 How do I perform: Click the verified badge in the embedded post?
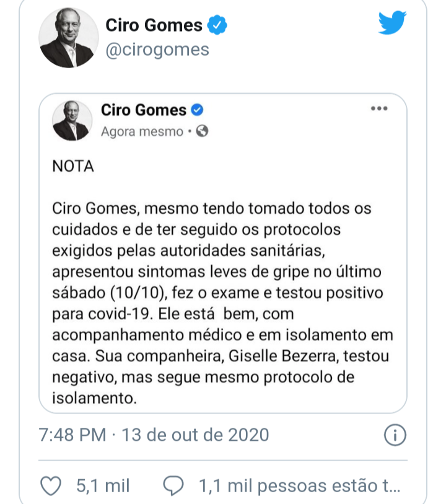point(198,111)
